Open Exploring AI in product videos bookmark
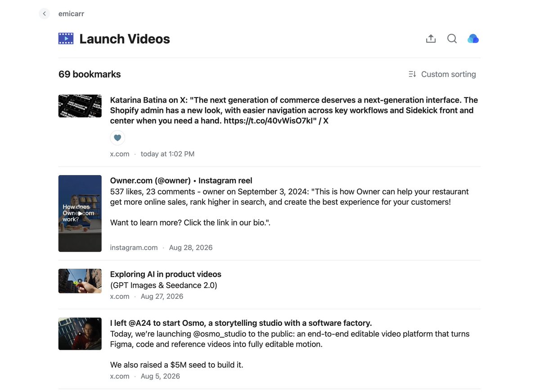540x392 pixels. (166, 274)
